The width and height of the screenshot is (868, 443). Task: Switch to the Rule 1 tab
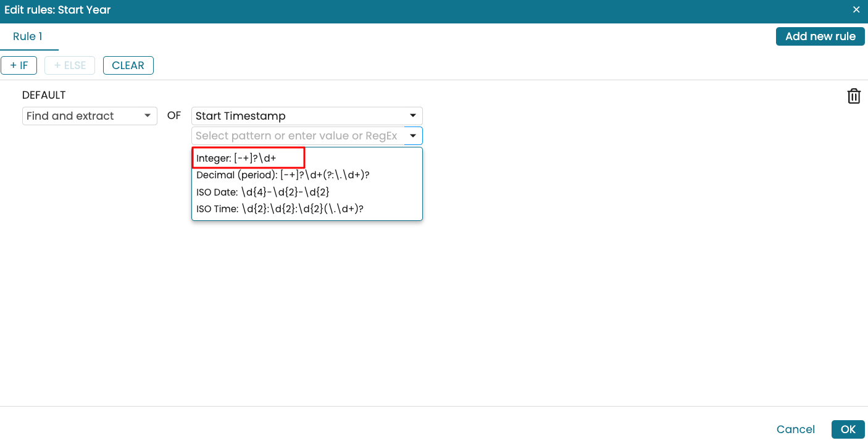coord(28,37)
